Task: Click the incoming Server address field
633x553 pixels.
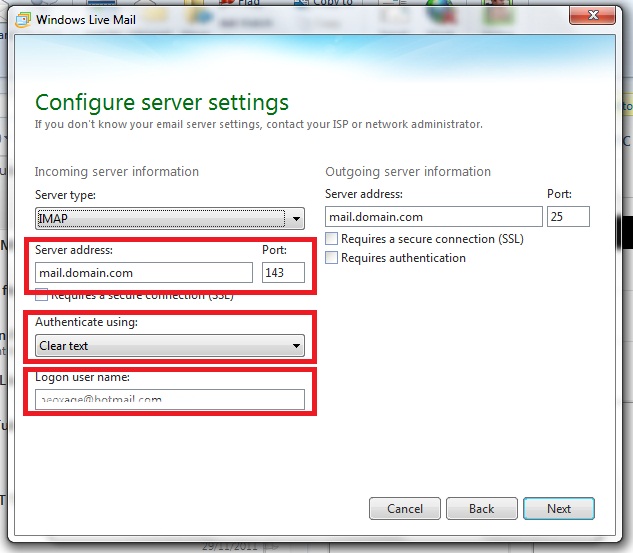Action: [x=144, y=273]
